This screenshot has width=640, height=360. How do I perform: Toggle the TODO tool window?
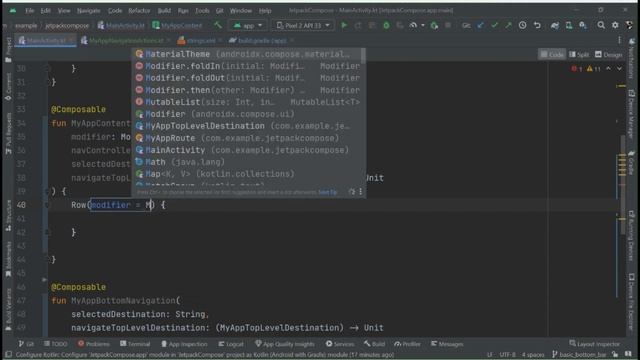pyautogui.click(x=56, y=344)
